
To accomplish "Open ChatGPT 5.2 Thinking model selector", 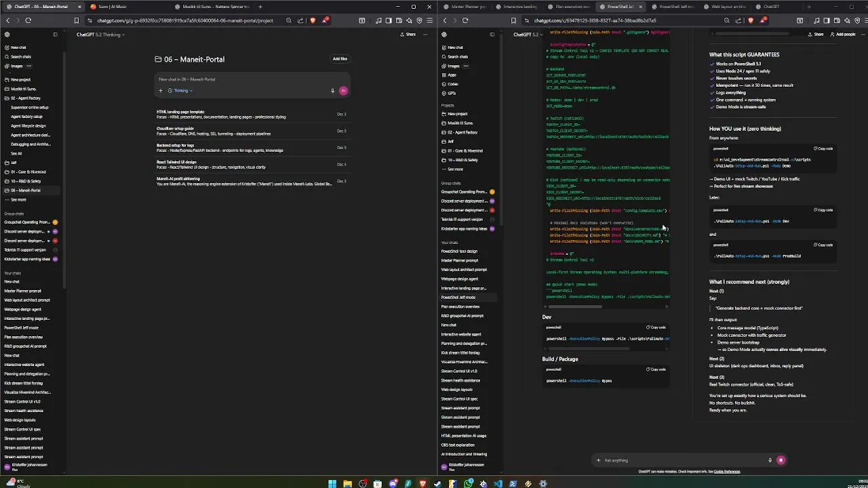I will pyautogui.click(x=100, y=35).
